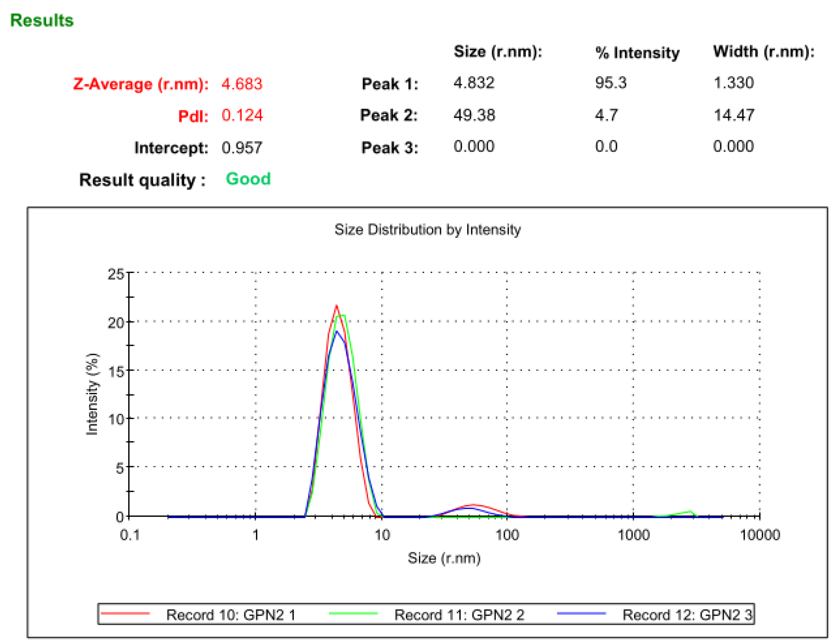
Task: Click Peak 1 size value 4.832
Action: click(x=474, y=83)
